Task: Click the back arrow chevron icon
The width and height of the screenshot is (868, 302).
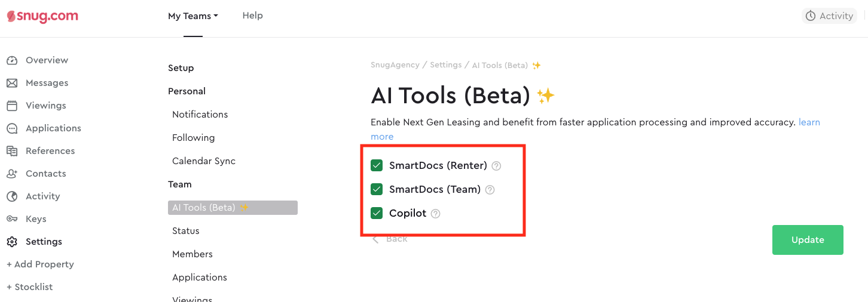Action: (x=375, y=239)
